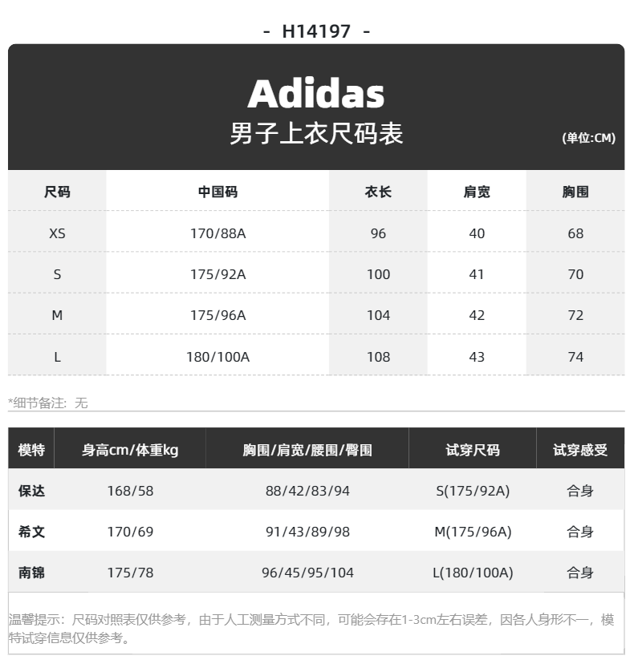Select model 南锦's 96/45/95/104 measurements
Image resolution: width=634 pixels, height=672 pixels.
pos(307,573)
